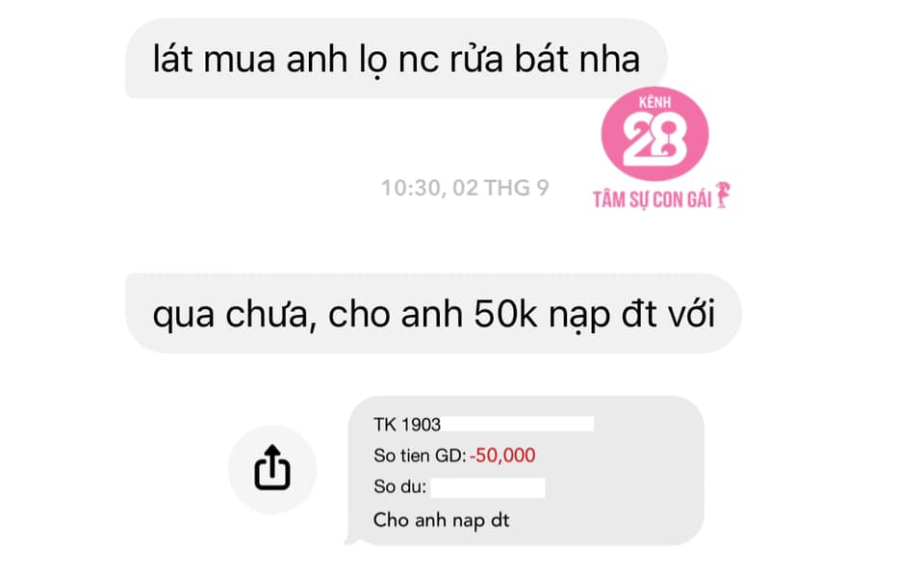Open the bank transaction message bubble
Image resolution: width=924 pixels, height=574 pixels.
tap(526, 470)
